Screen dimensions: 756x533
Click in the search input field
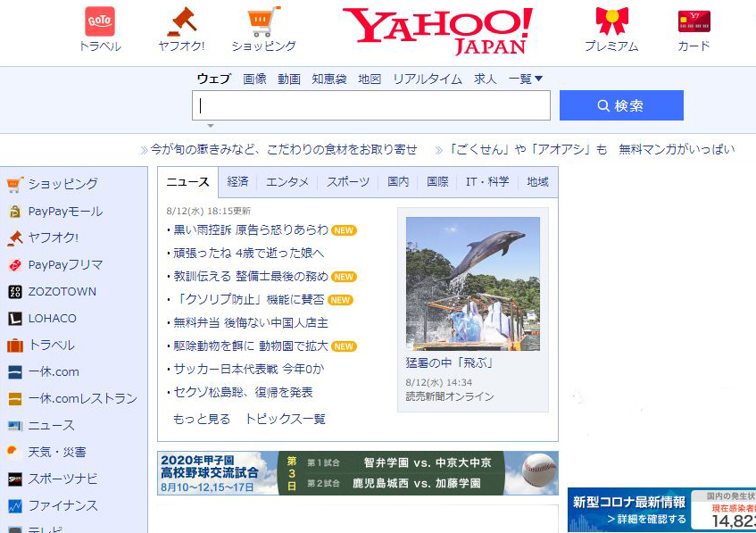pos(370,105)
